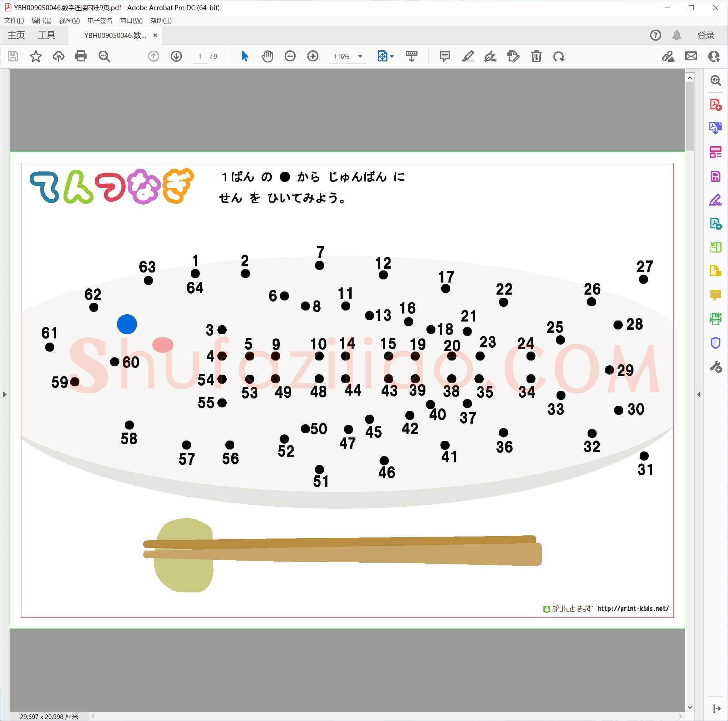
Task: Open the add comment sticky note tool
Action: point(445,57)
